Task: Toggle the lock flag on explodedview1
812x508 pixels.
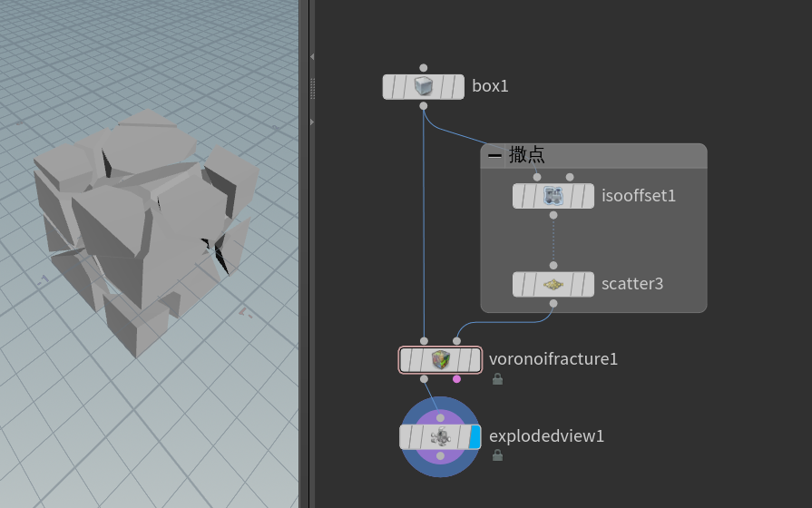Action: point(416,437)
